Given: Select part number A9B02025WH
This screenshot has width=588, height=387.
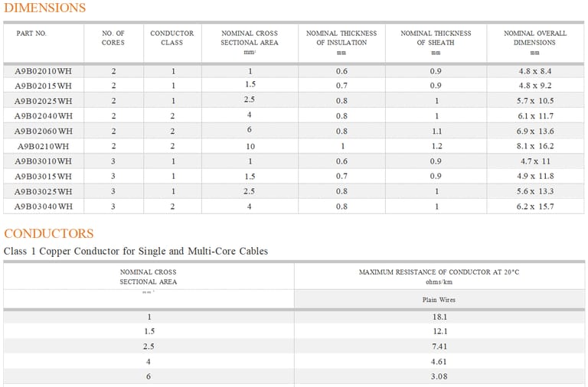Looking at the screenshot, I should (43, 101).
